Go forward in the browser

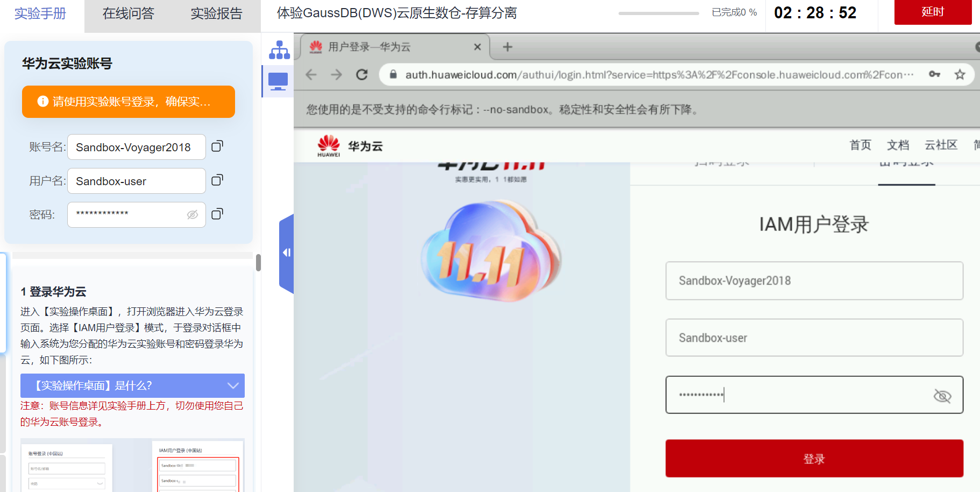[337, 75]
